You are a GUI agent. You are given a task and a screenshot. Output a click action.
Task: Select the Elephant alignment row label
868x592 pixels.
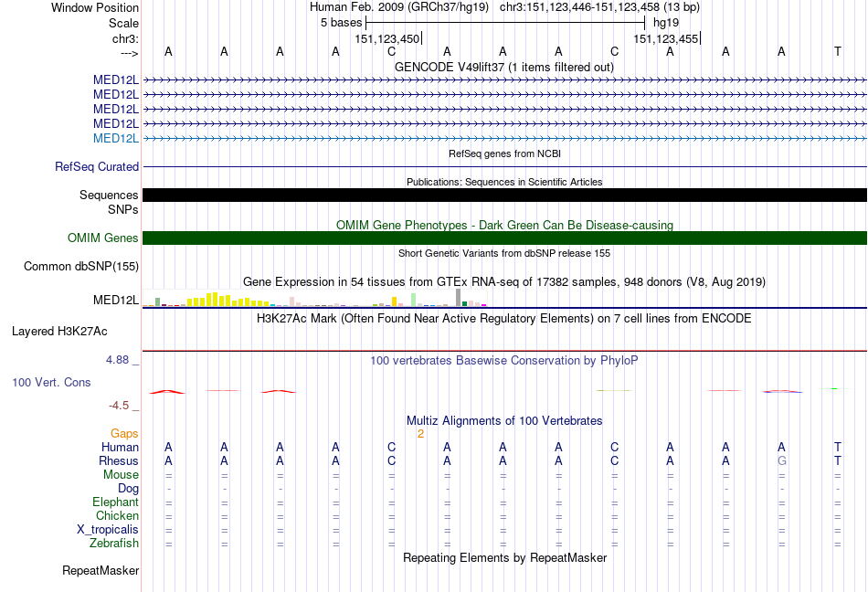115,502
